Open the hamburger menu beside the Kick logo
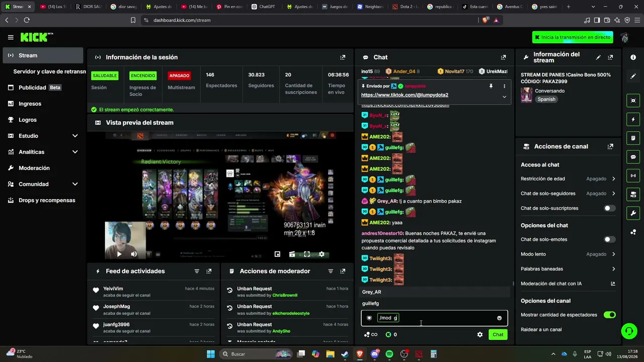The height and width of the screenshot is (362, 644). click(x=11, y=37)
